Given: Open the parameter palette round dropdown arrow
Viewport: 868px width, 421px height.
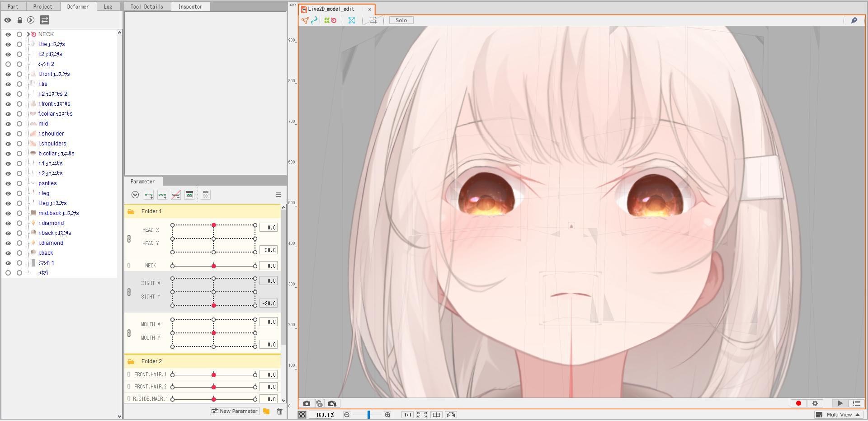Looking at the screenshot, I should click(x=135, y=195).
